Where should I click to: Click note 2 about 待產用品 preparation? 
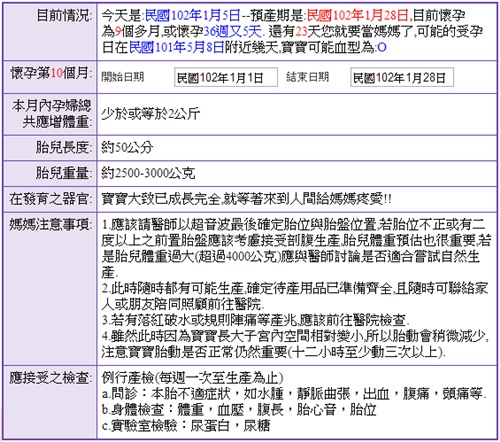pos(295,296)
